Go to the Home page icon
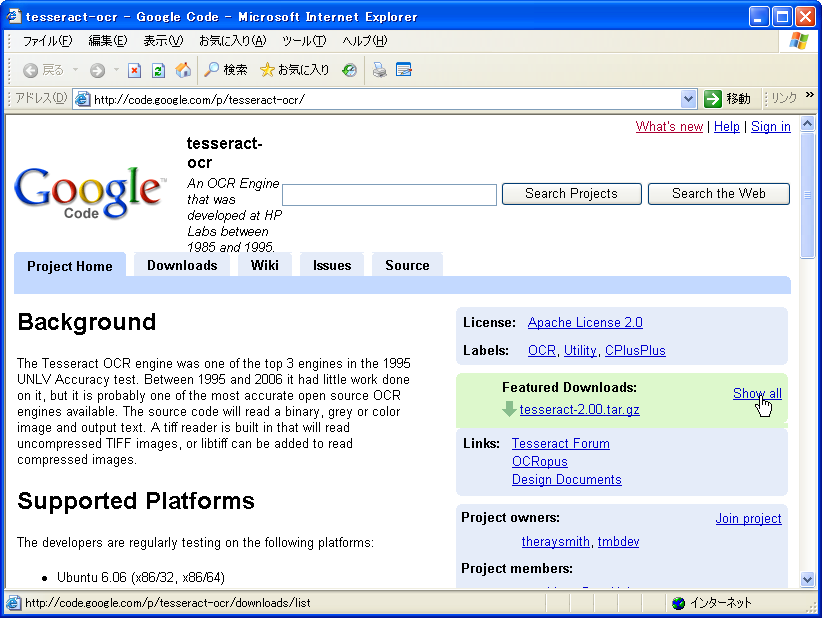This screenshot has height=618, width=822. (183, 70)
